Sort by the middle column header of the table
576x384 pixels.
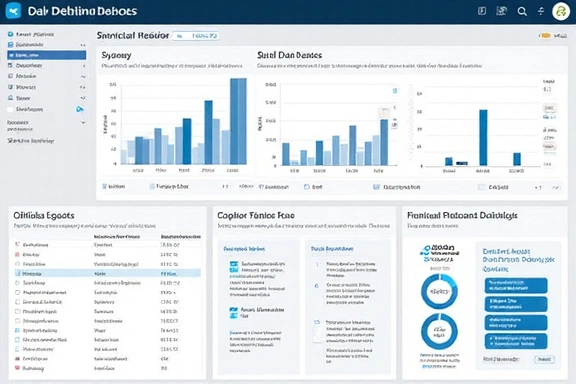(x=117, y=237)
